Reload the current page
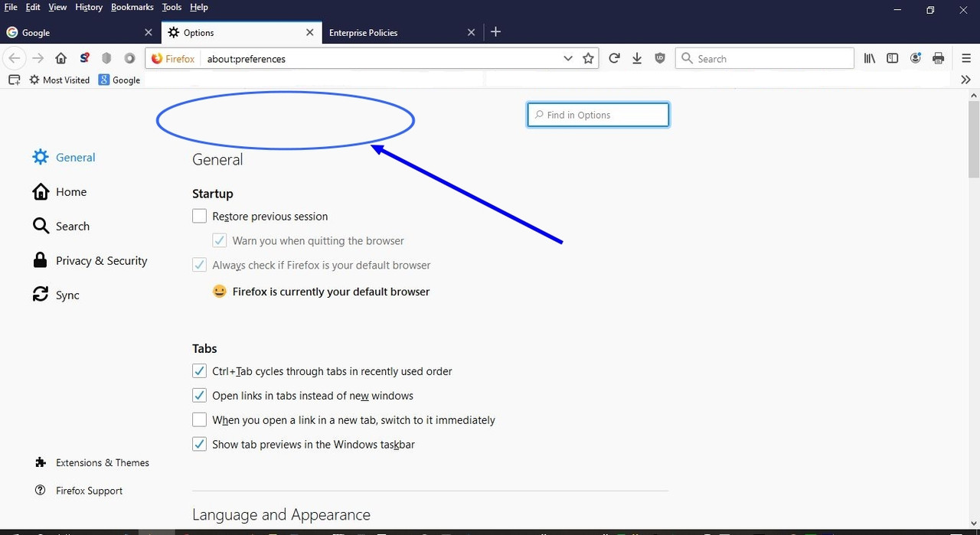Image resolution: width=980 pixels, height=535 pixels. pos(614,58)
